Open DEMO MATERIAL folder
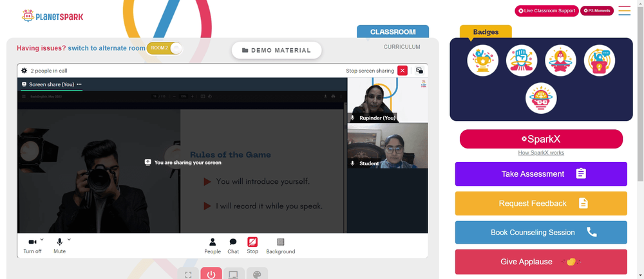644x279 pixels. click(x=276, y=50)
